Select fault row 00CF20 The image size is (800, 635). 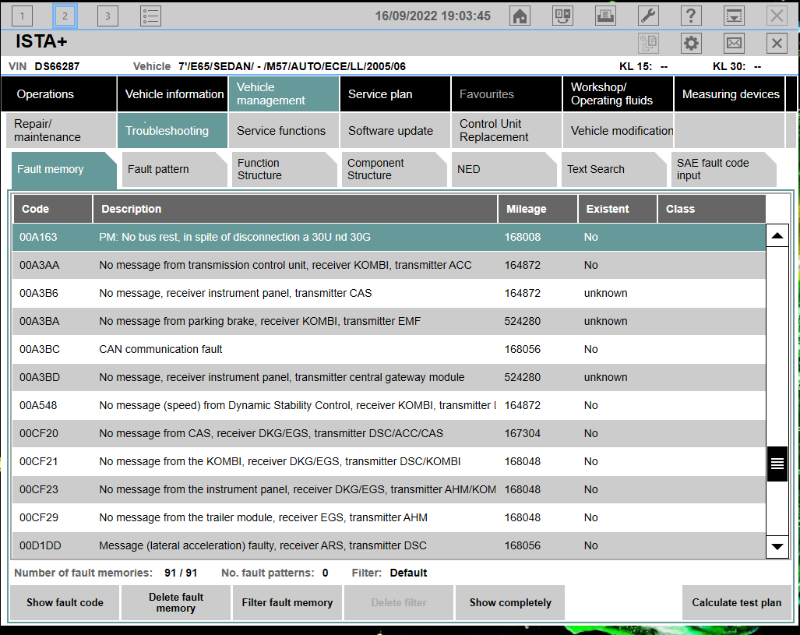tap(389, 434)
